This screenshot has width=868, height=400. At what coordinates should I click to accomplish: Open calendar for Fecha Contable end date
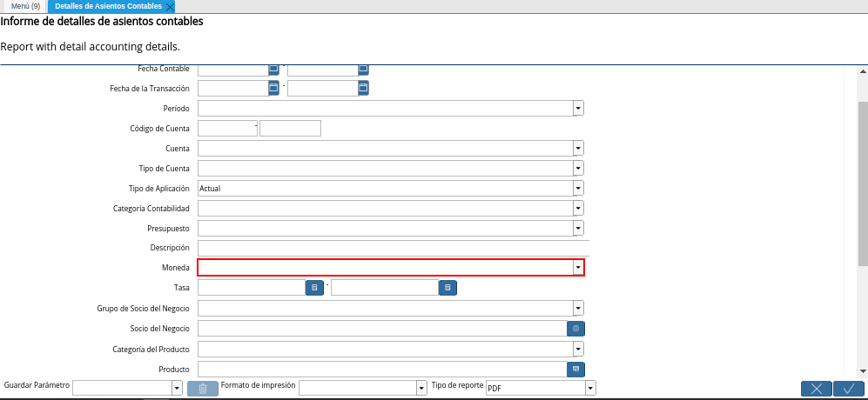[x=363, y=70]
